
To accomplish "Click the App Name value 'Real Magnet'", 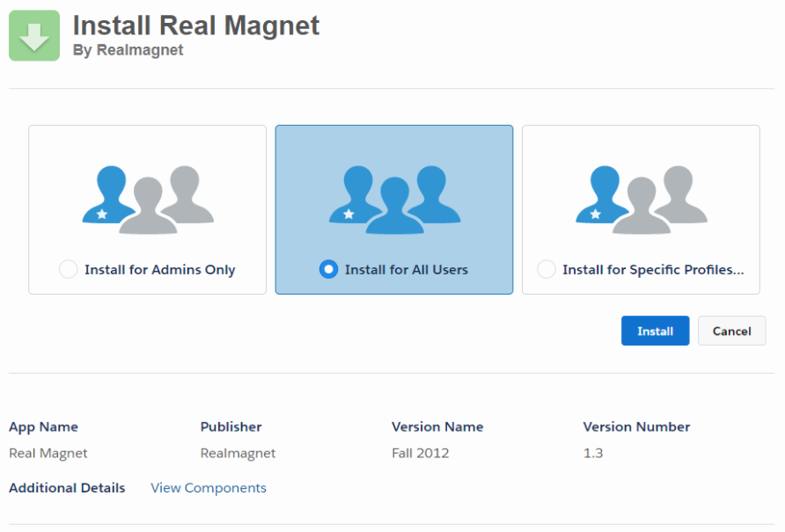I will tap(48, 454).
